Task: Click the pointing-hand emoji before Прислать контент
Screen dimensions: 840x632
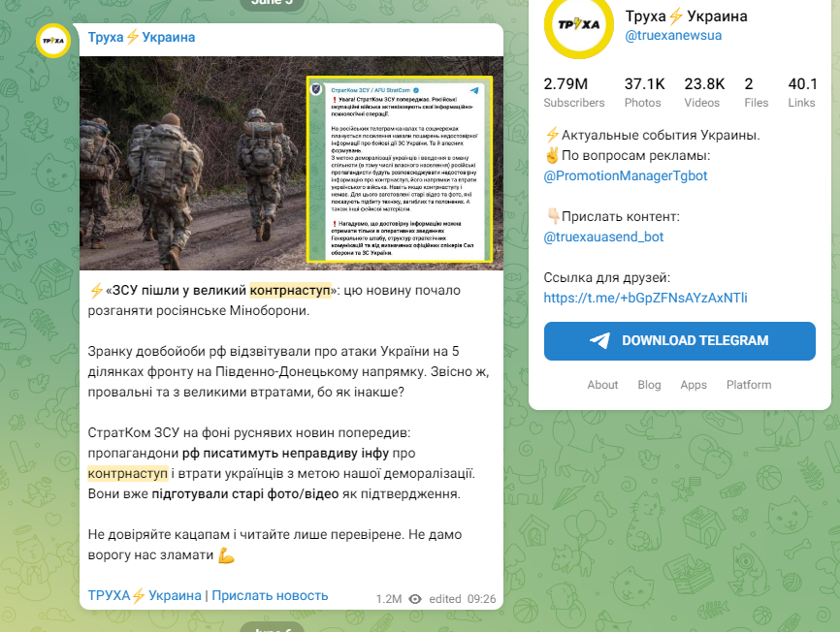Action: click(x=553, y=217)
